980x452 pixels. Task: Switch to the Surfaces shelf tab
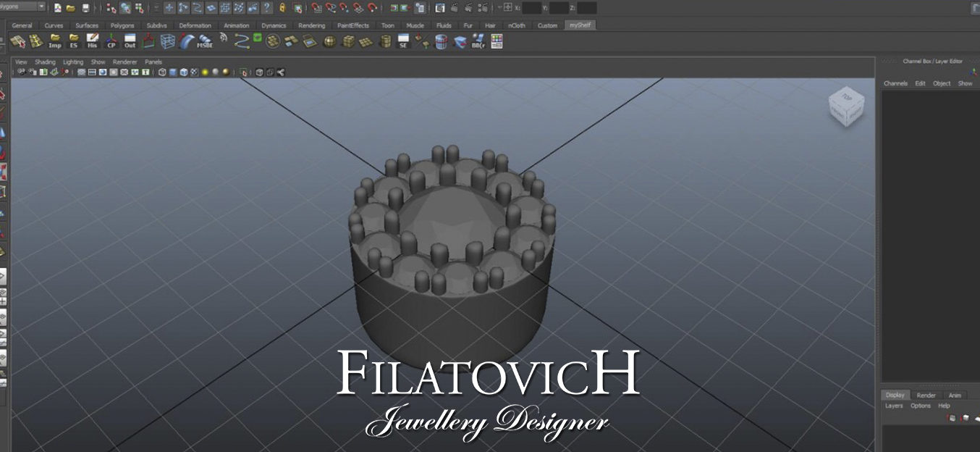click(87, 25)
